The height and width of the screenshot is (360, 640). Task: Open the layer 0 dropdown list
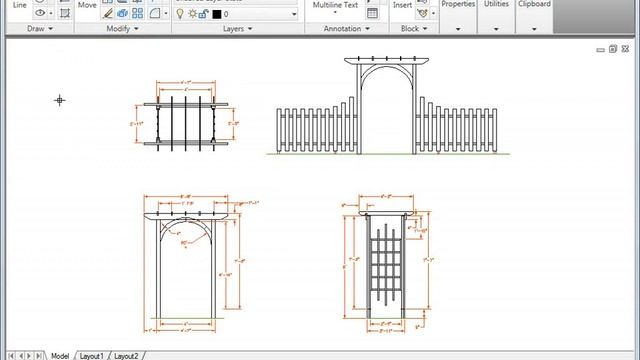294,14
